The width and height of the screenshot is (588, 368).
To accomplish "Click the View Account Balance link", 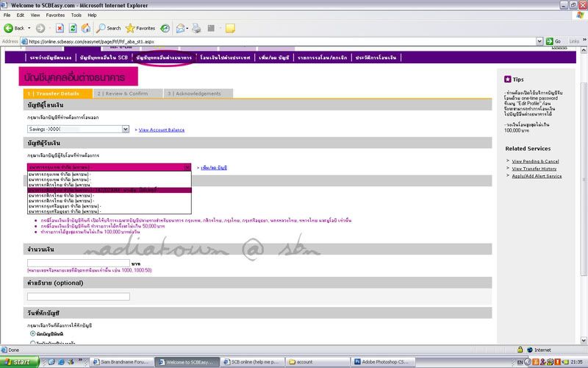I will 162,130.
